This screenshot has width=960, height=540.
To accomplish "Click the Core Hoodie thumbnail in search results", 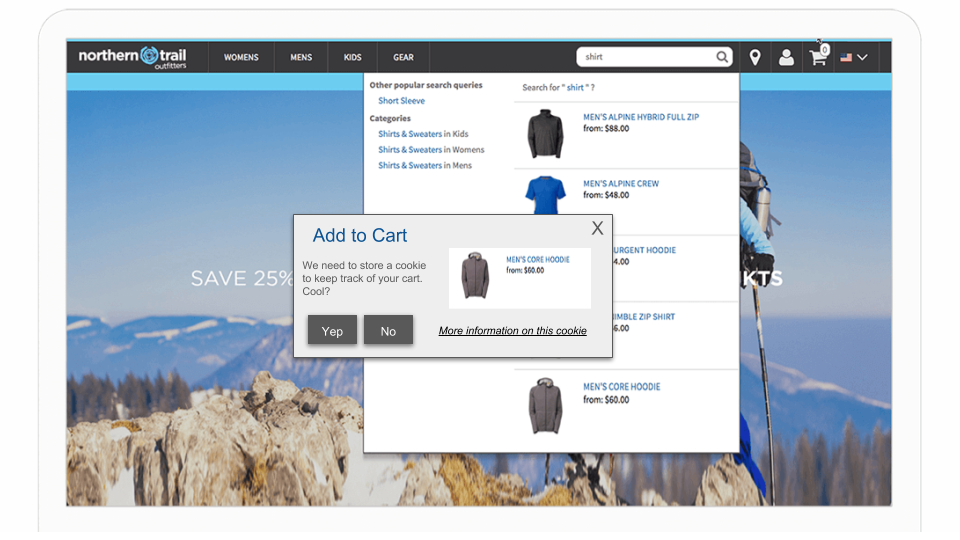I will pos(545,406).
